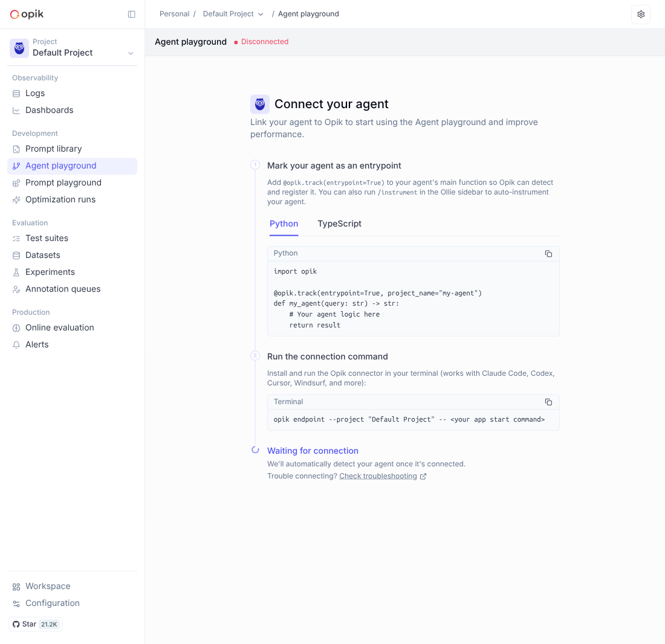Click the Run the connection command heading
This screenshot has height=644, width=665.
click(327, 357)
